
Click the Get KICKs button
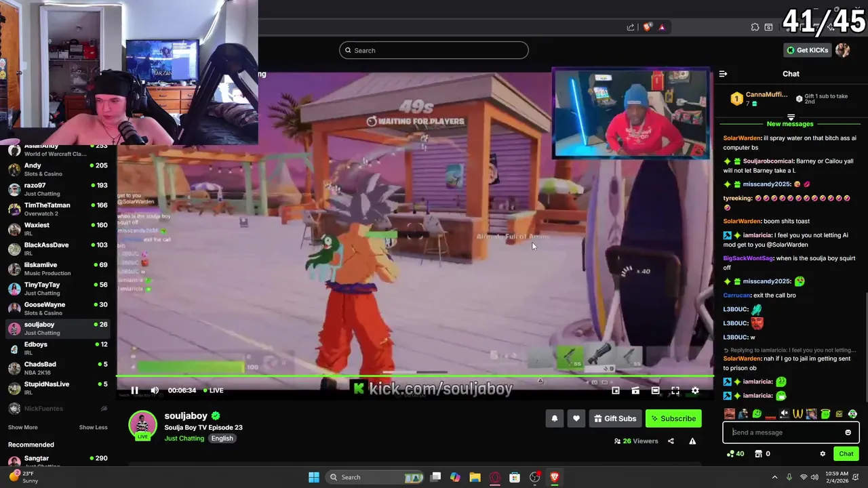808,50
